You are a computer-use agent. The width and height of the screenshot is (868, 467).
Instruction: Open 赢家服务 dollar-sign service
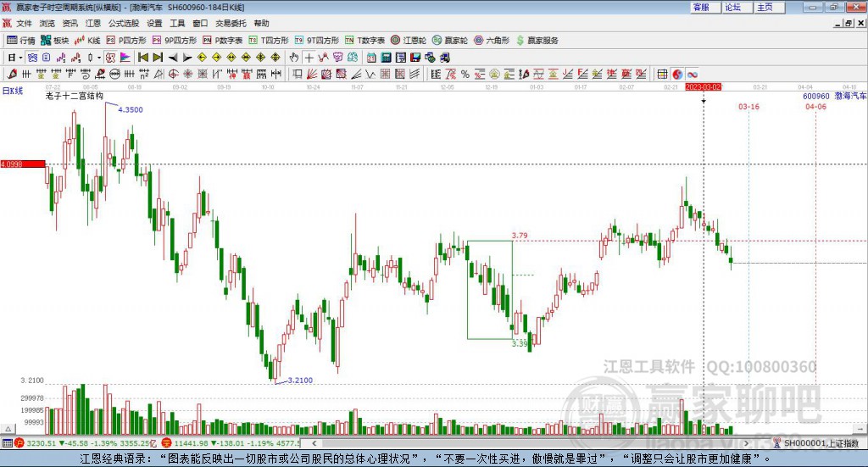(537, 41)
